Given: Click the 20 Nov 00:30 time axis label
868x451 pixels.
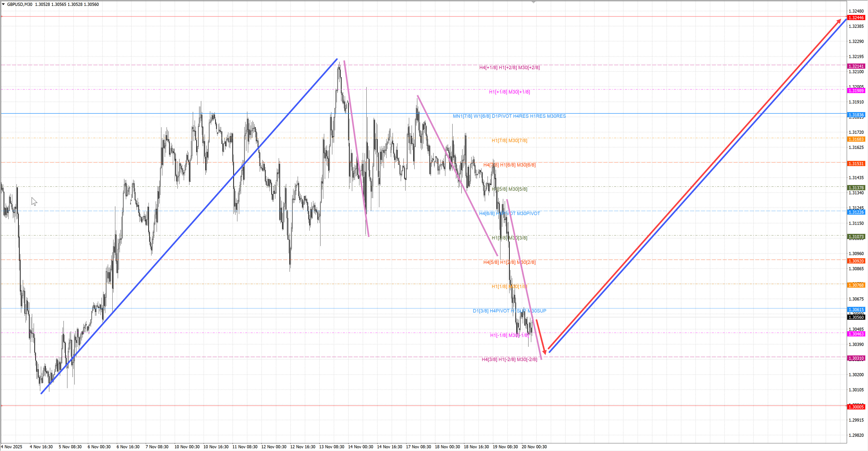Looking at the screenshot, I should (534, 447).
